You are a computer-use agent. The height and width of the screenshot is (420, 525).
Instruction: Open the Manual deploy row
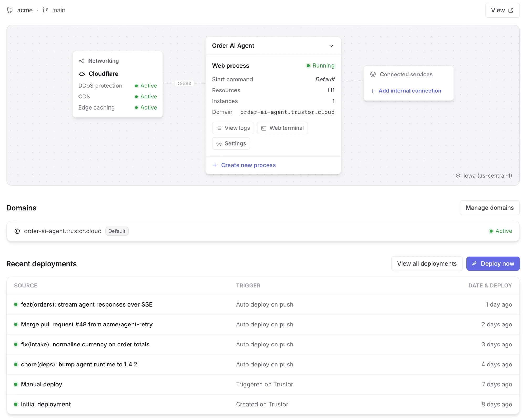(x=263, y=385)
